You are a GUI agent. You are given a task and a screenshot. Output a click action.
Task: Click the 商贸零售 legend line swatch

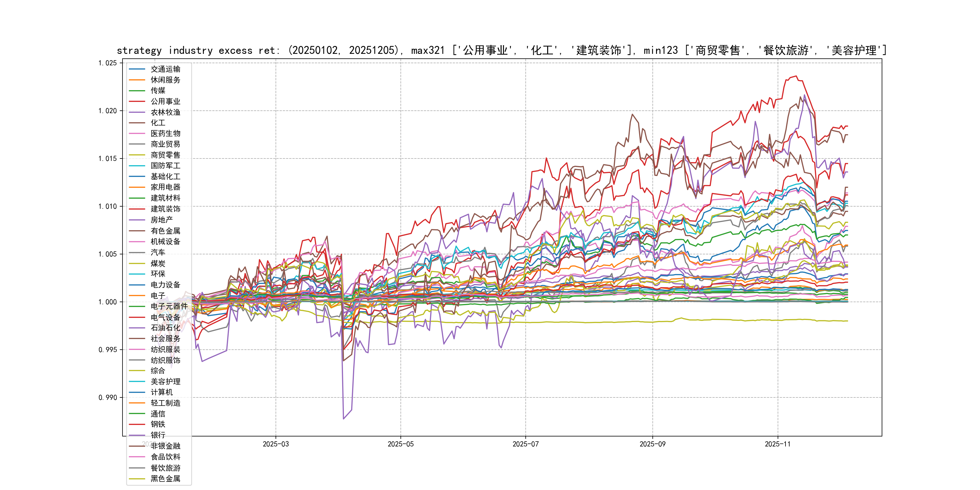pos(137,155)
